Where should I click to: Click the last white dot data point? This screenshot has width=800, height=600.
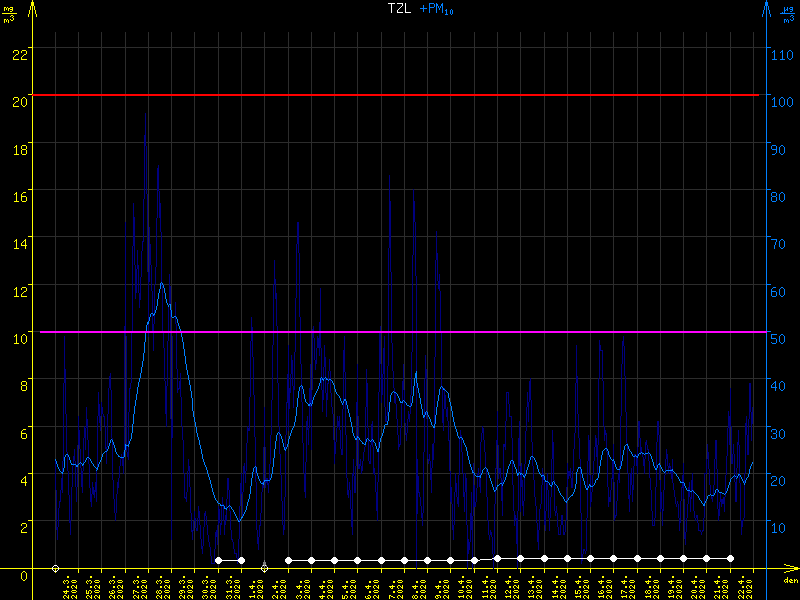click(730, 558)
